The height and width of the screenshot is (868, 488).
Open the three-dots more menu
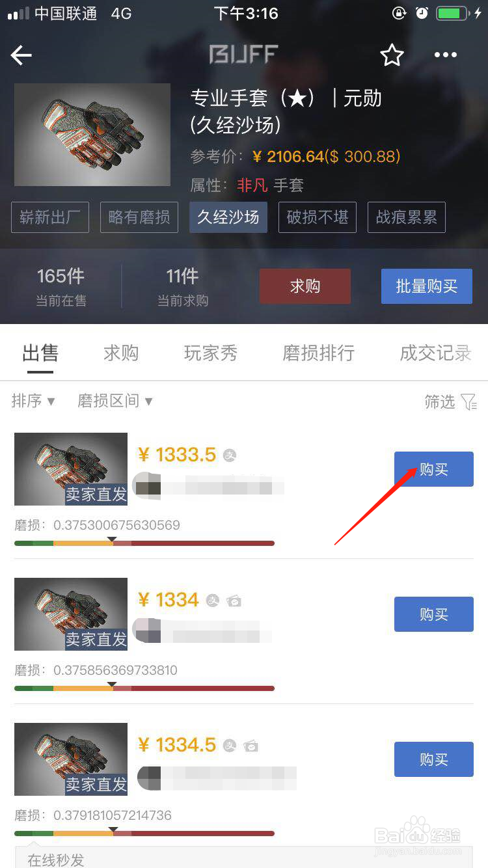point(446,55)
